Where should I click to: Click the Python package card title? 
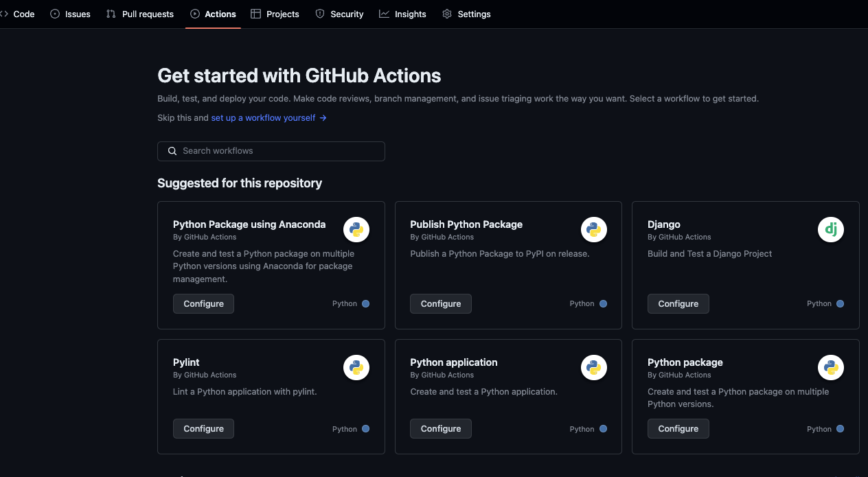click(x=685, y=362)
